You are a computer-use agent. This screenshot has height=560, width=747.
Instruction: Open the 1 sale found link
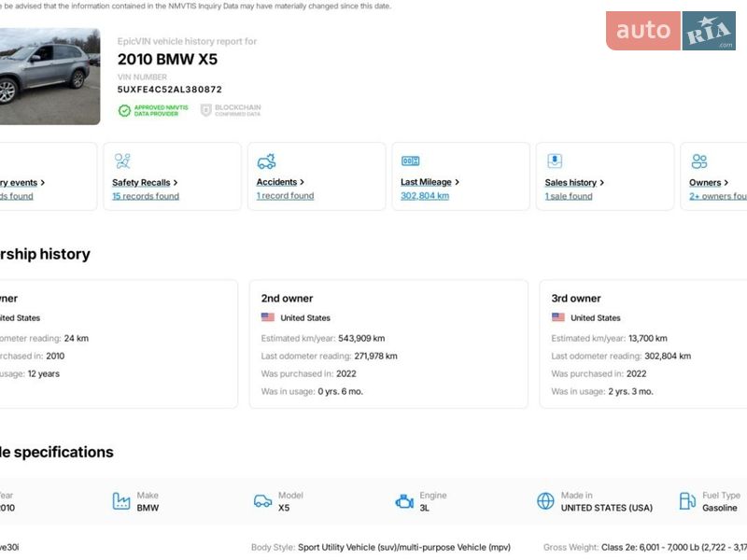[x=569, y=197]
